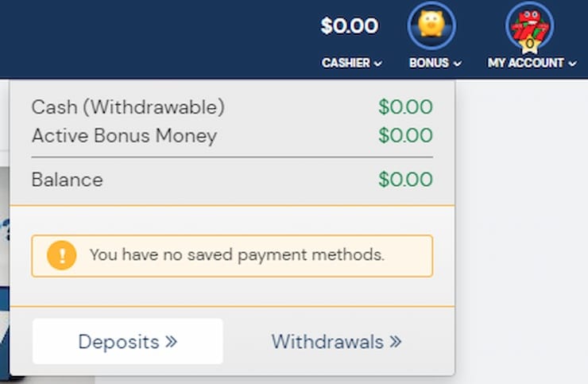The width and height of the screenshot is (588, 384).
Task: Expand the Bonus dropdown chevron
Action: click(457, 64)
